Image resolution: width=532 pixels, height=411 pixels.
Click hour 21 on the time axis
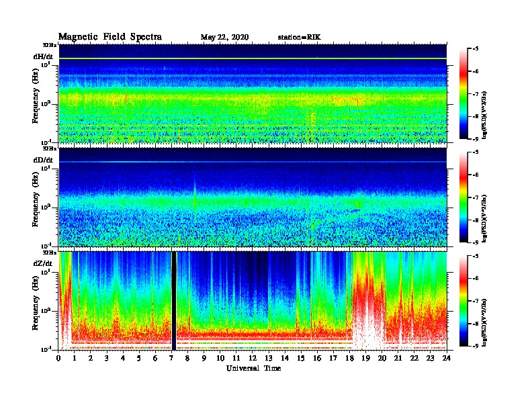[x=398, y=358]
